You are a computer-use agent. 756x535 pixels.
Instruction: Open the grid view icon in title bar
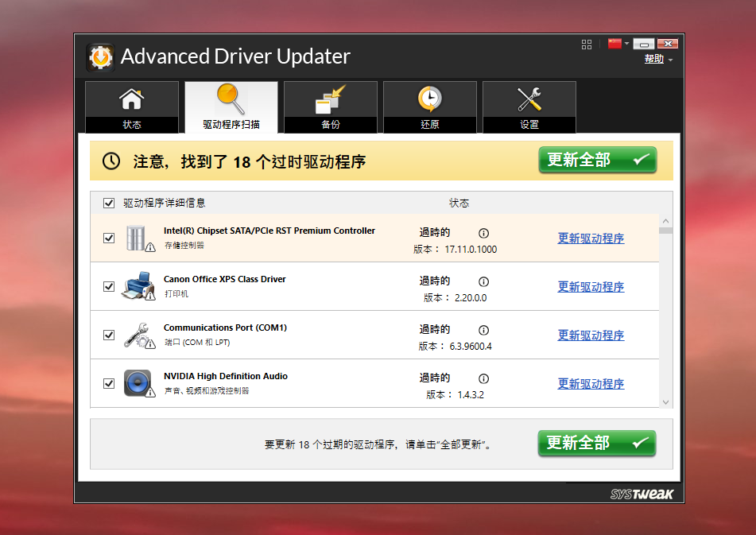point(587,45)
